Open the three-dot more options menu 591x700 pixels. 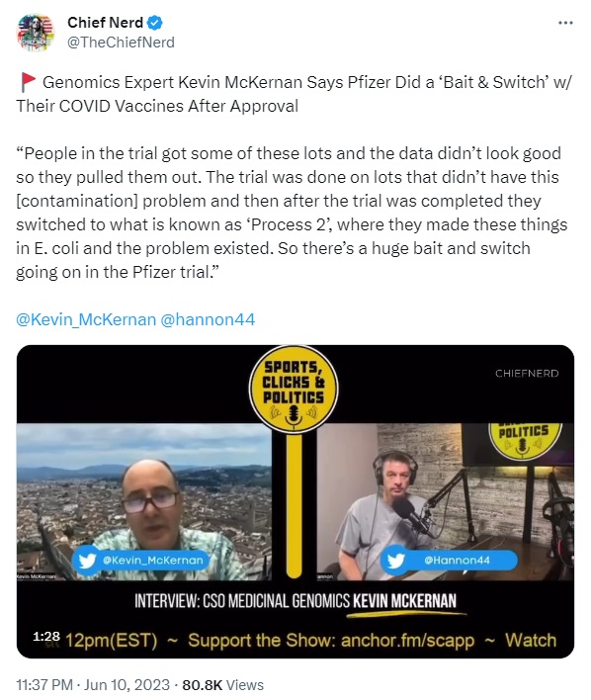point(565,23)
